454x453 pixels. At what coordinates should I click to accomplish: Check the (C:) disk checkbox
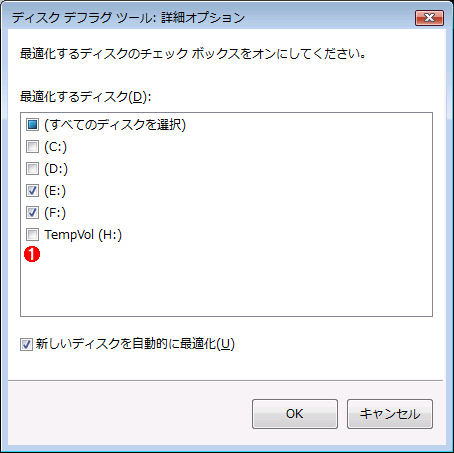click(x=32, y=147)
